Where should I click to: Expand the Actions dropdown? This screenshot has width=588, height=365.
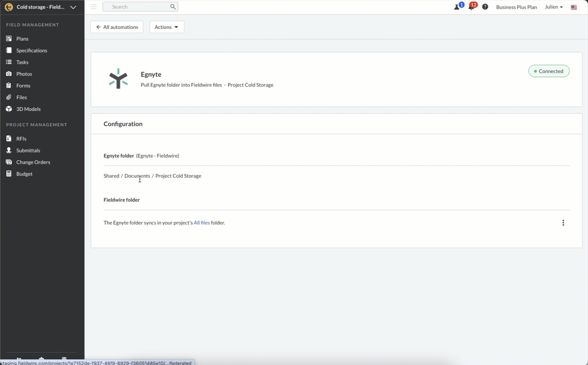pos(166,27)
